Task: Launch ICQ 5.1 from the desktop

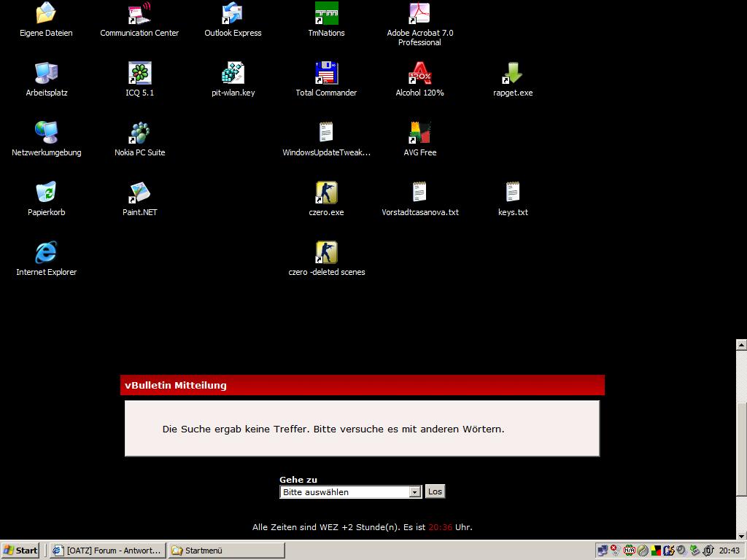Action: tap(139, 74)
